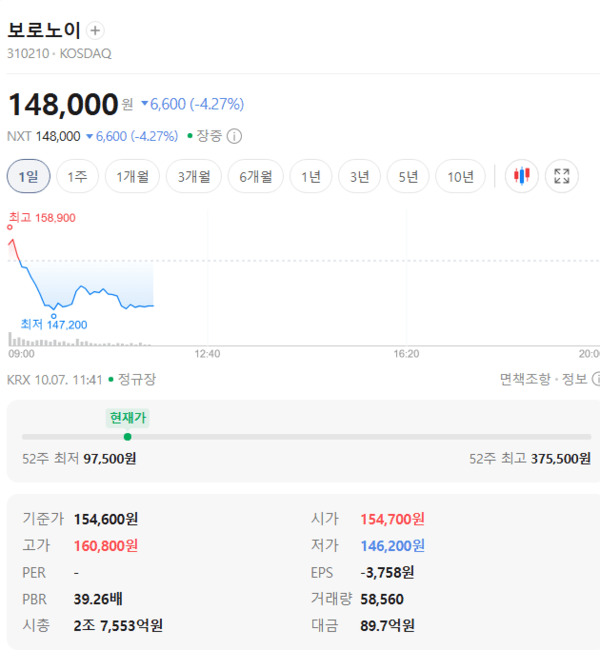Select the 3년 period tab
The height and width of the screenshot is (650, 600).
360,176
